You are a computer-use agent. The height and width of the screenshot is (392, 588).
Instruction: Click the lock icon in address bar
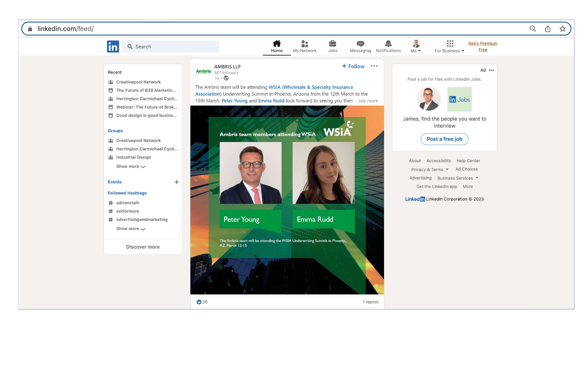(x=30, y=29)
